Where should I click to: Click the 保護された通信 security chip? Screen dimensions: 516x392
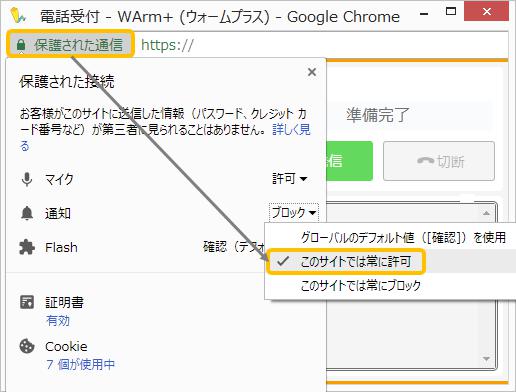pyautogui.click(x=70, y=44)
